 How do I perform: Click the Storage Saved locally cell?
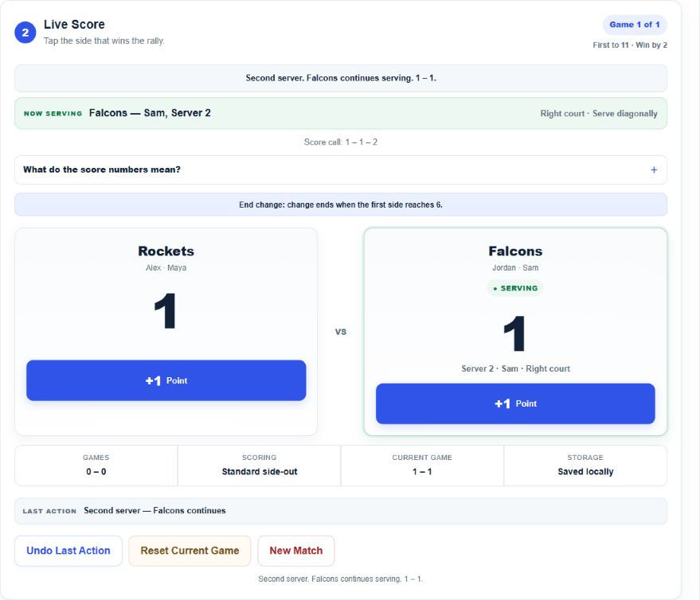pos(585,466)
